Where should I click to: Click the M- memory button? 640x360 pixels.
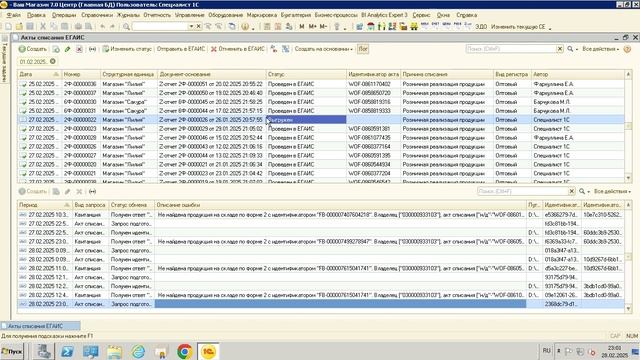(323, 27)
